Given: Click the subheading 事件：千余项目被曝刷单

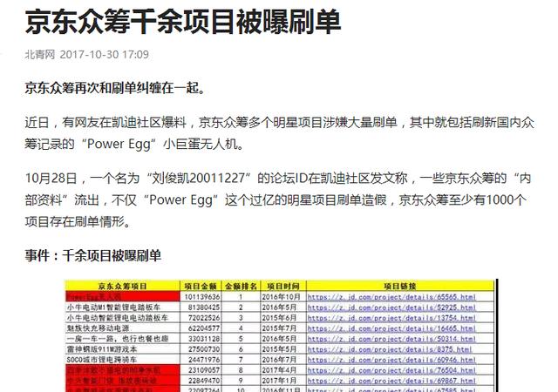Looking at the screenshot, I should pos(93,255).
